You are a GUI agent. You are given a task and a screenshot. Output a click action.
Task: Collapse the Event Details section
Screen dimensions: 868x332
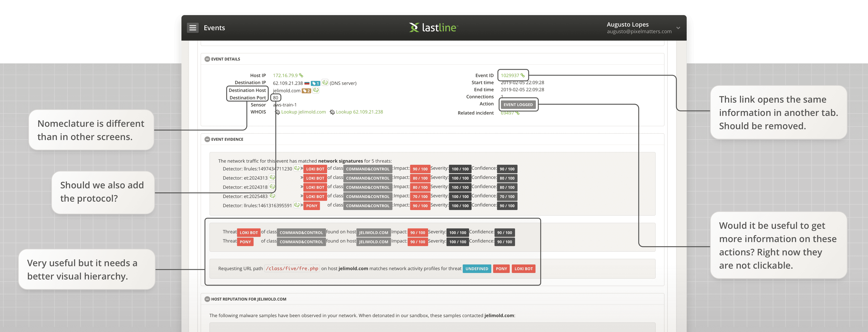(x=207, y=59)
